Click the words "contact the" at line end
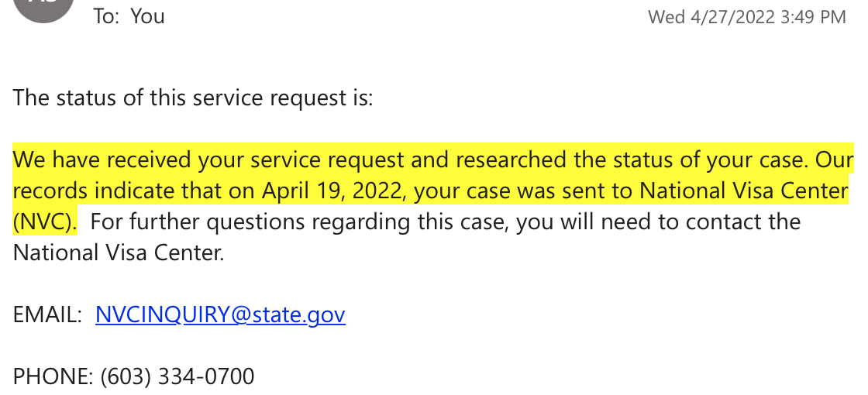The width and height of the screenshot is (868, 395). pyautogui.click(x=743, y=222)
